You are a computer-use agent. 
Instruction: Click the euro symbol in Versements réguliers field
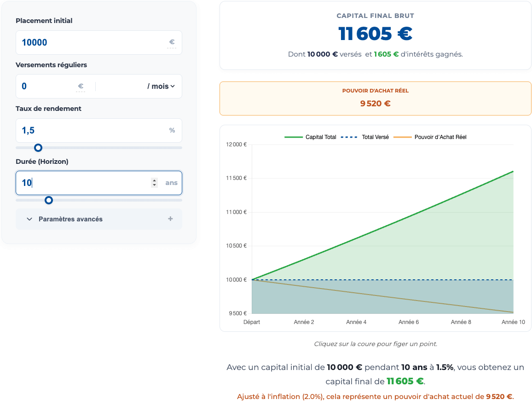coord(81,86)
